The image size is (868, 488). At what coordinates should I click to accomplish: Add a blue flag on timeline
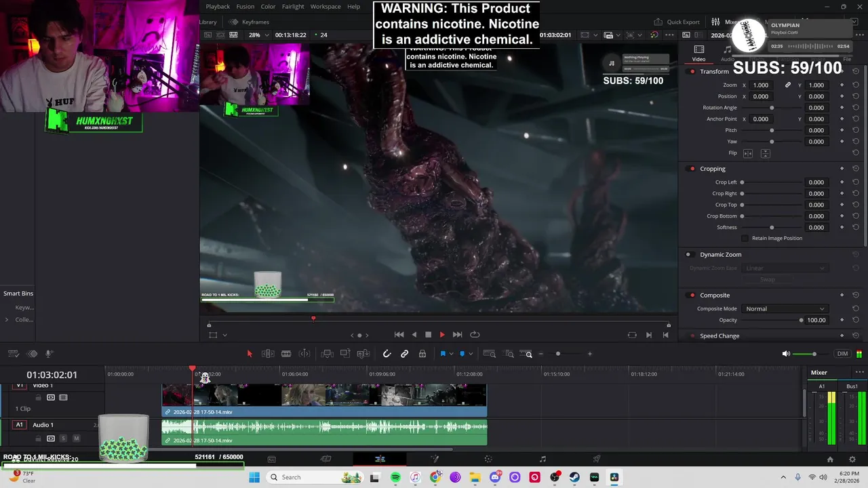tap(443, 354)
